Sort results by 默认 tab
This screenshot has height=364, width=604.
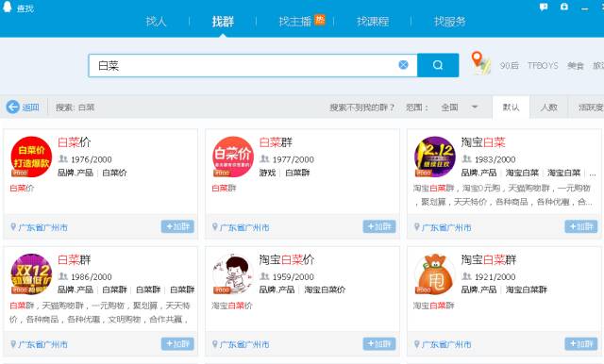[512, 107]
